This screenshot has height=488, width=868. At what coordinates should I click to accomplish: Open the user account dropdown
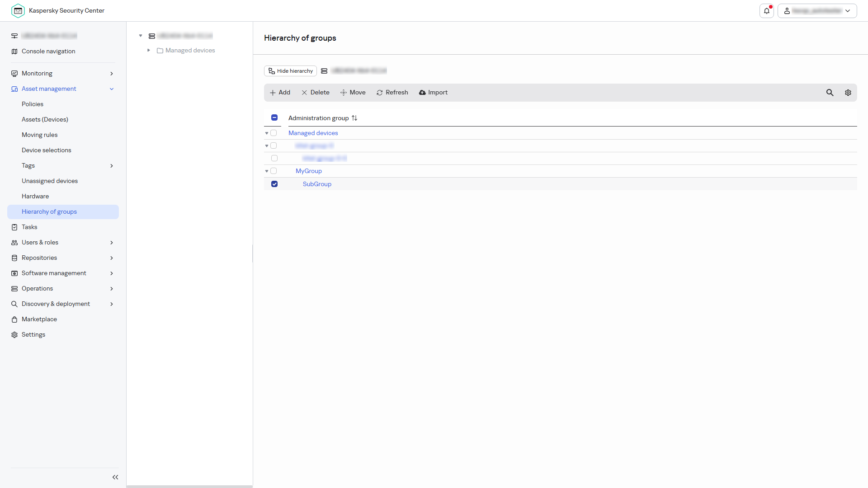coord(817,11)
